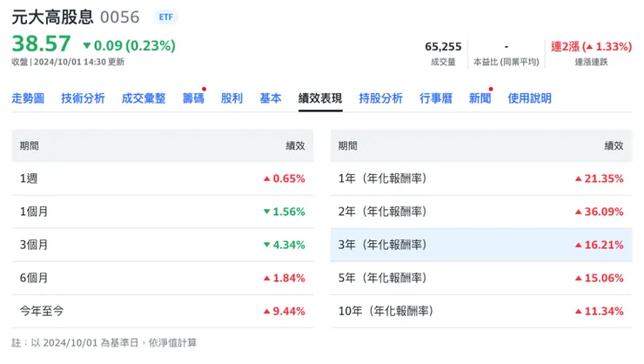Select the 績效表現 tab

click(x=320, y=98)
